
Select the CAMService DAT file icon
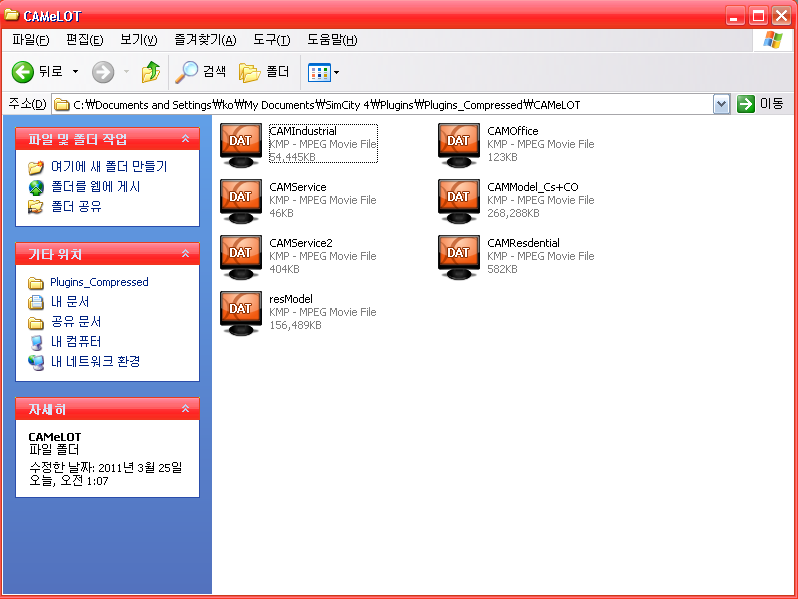[241, 201]
